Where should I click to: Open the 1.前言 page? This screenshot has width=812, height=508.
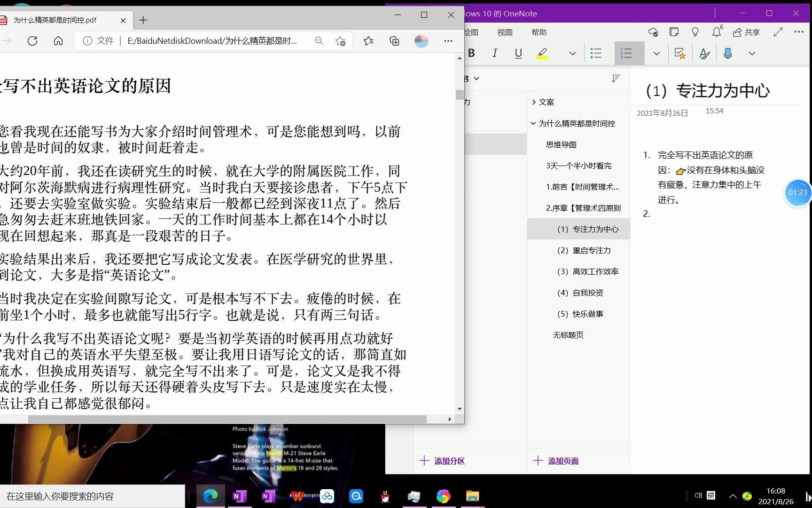[x=578, y=187]
